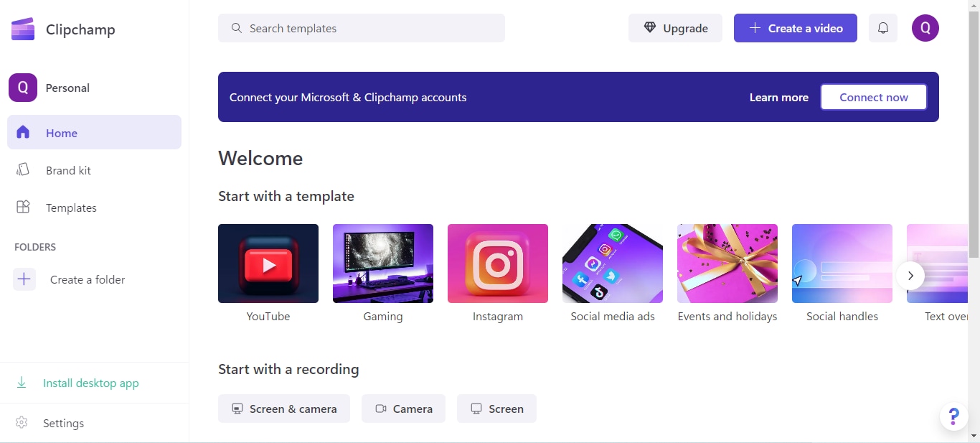Click Install desktop app link

click(x=90, y=383)
